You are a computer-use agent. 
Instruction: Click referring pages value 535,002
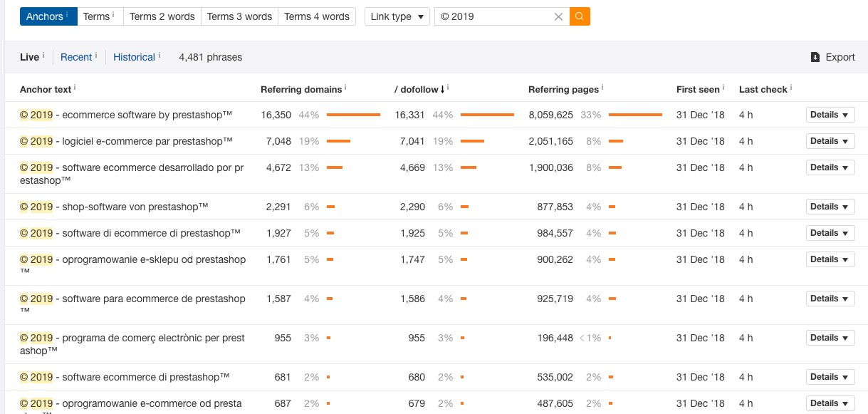(555, 377)
